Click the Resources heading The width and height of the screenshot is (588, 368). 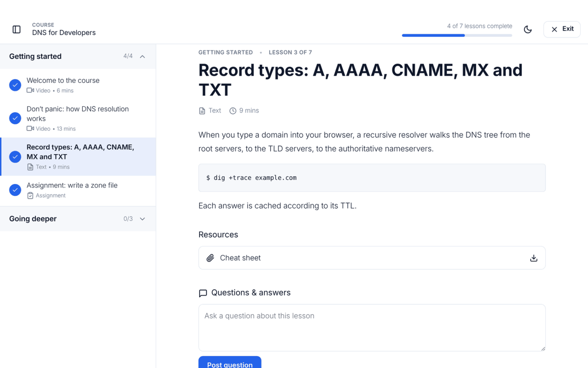pyautogui.click(x=218, y=235)
